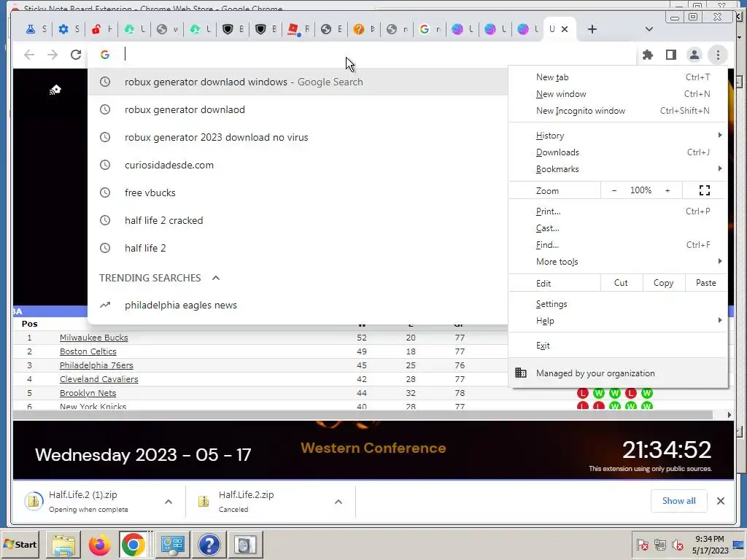Click Cut in the Edit row
The height and width of the screenshot is (560, 747).
click(622, 283)
